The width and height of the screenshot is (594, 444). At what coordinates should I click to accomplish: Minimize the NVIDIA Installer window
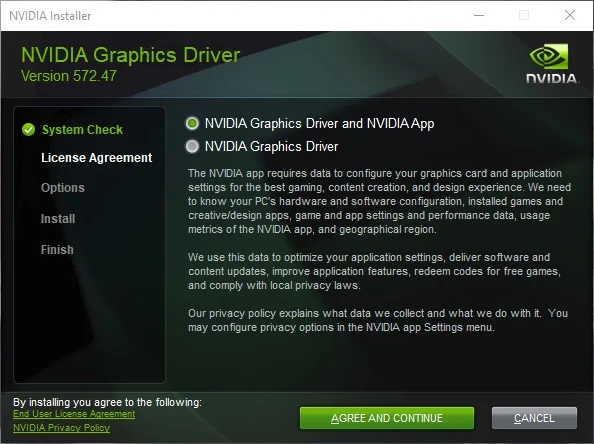click(x=479, y=16)
